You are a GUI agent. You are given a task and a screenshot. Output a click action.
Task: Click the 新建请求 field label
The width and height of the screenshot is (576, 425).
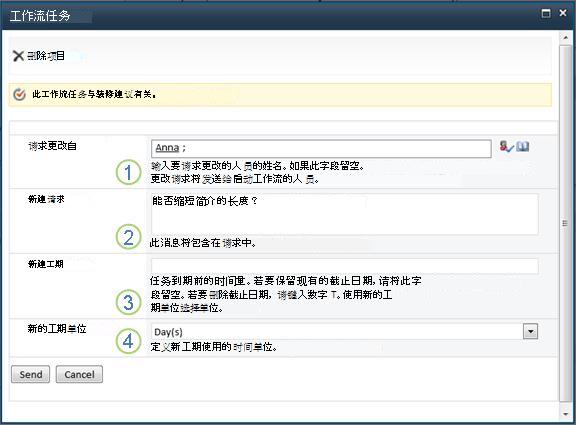pyautogui.click(x=46, y=199)
